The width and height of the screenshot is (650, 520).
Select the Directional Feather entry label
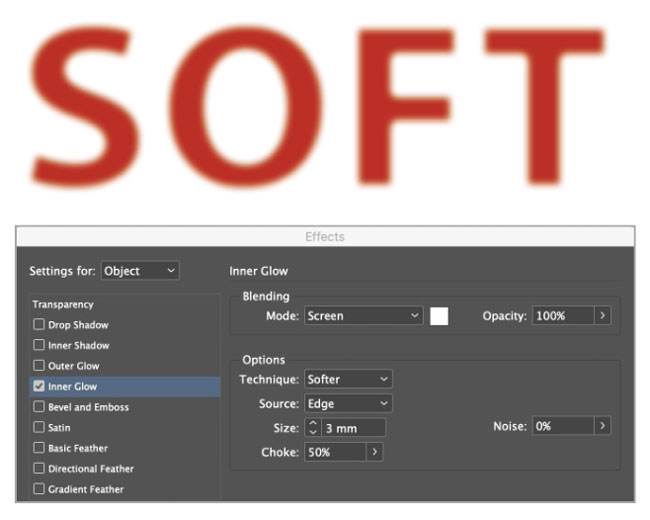point(91,469)
